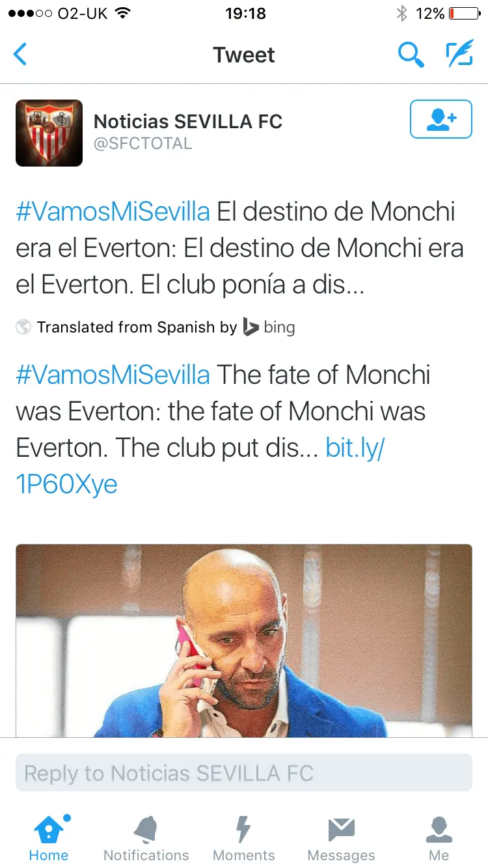Follow Noticias SEVILLA FC with add-user button
The image size is (488, 868).
441,119
